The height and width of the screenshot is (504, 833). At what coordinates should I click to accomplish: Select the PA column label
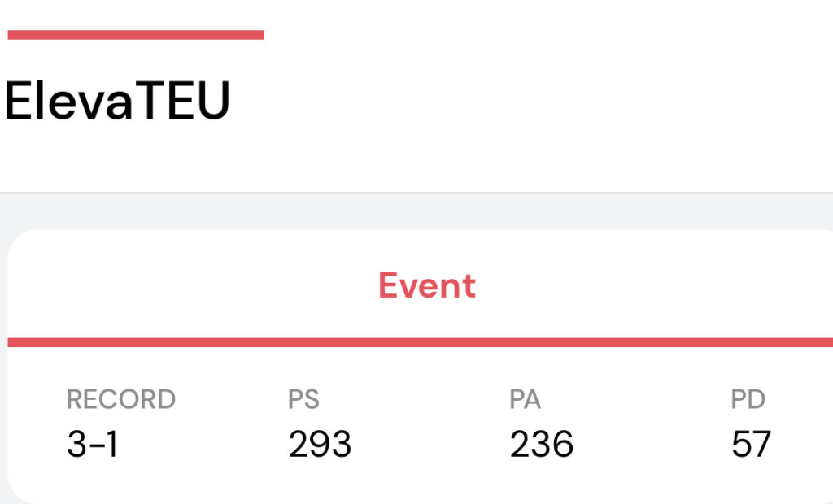(525, 399)
